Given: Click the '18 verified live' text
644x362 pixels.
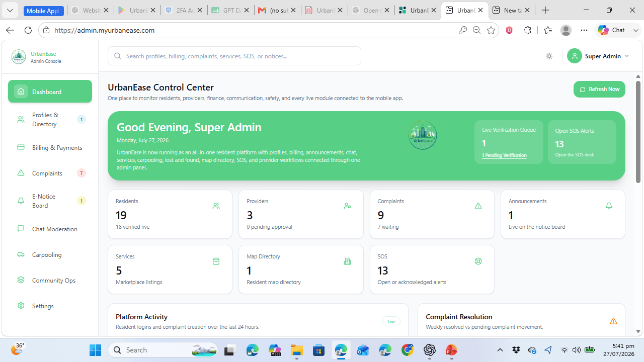Looking at the screenshot, I should click(x=132, y=227).
